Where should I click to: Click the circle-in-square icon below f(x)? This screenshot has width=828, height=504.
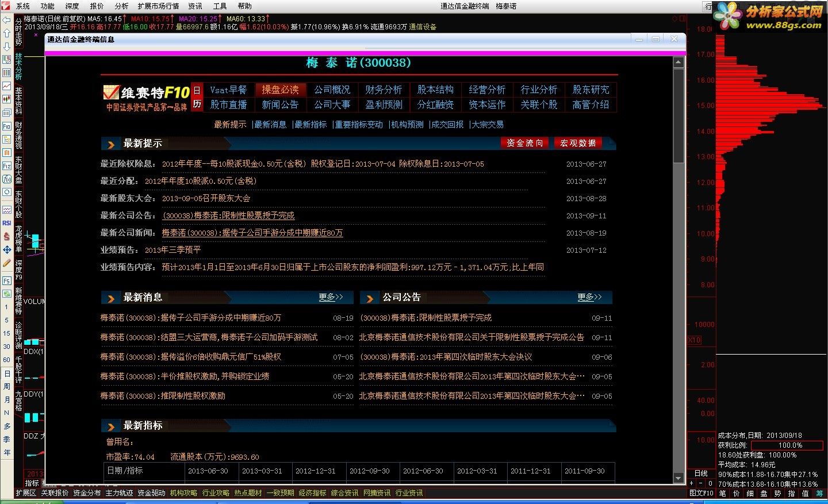[x=6, y=192]
